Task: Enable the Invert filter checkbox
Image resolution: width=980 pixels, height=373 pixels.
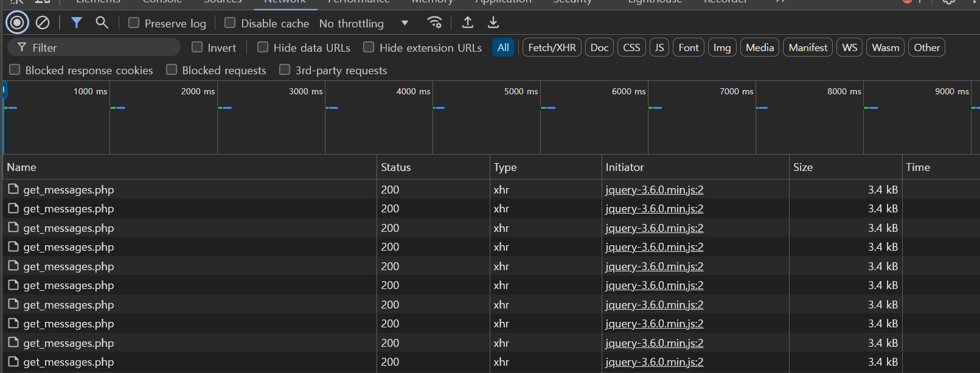Action: [197, 47]
